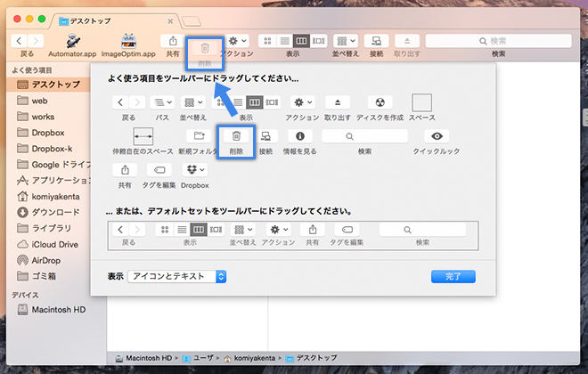Click the デバイス sidebar header
This screenshot has height=374, width=588.
[x=25, y=295]
